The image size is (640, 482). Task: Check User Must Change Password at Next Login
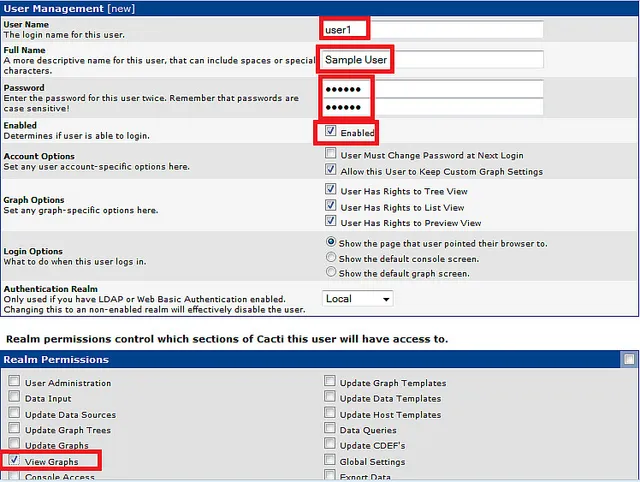point(331,155)
